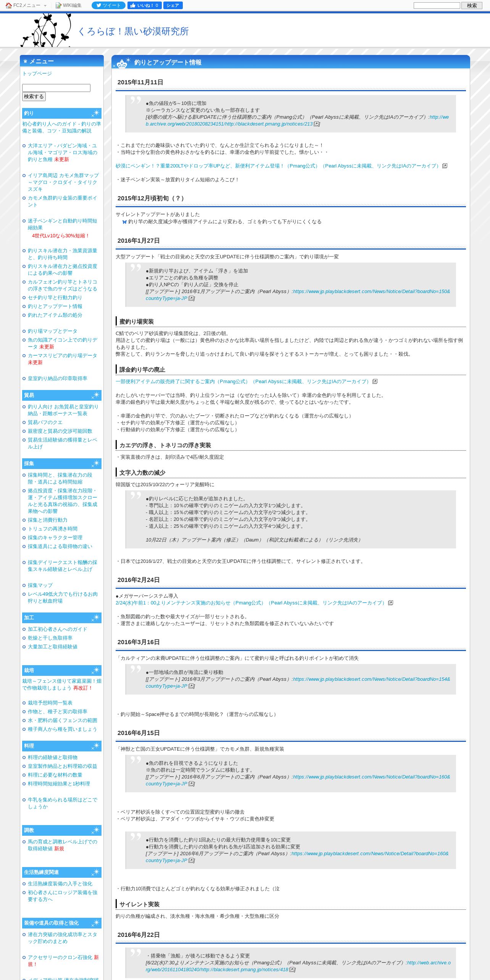
Task: Open 2/24メンテナンス実施のお知らせ link
Action: pos(251,603)
